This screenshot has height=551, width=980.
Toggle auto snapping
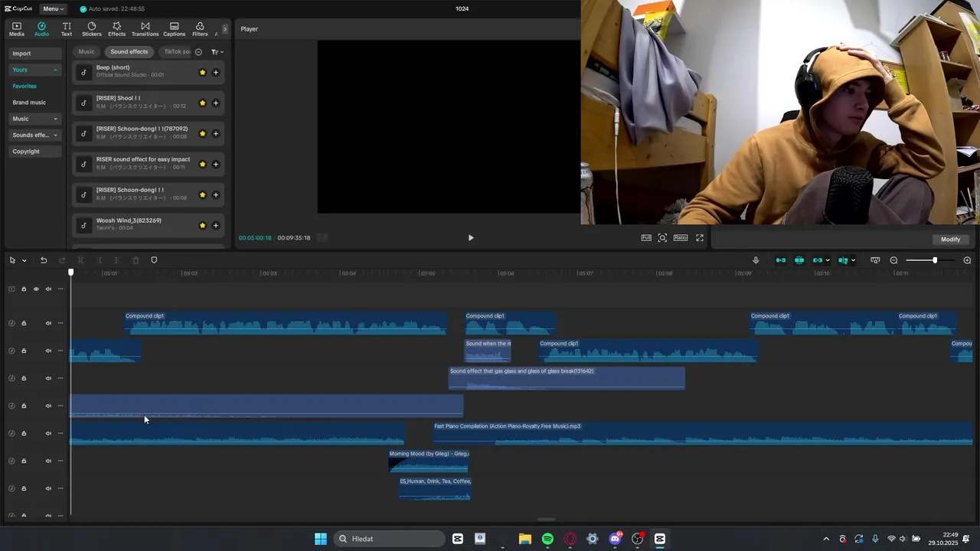pyautogui.click(x=799, y=260)
